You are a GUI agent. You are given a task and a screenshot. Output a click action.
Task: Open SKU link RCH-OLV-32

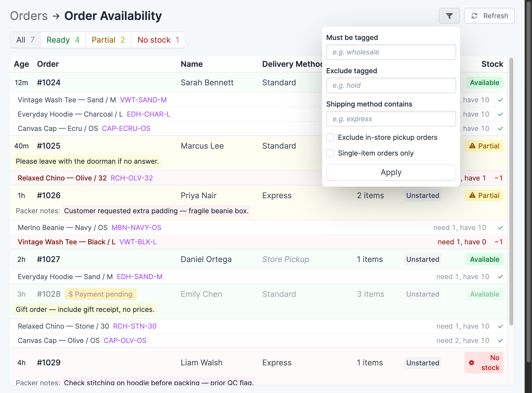pyautogui.click(x=132, y=178)
